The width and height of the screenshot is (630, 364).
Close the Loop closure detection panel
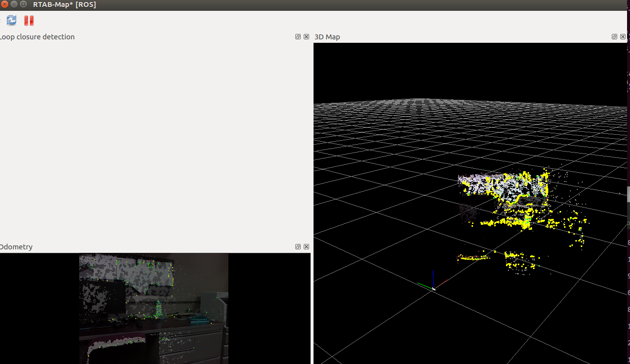[306, 36]
